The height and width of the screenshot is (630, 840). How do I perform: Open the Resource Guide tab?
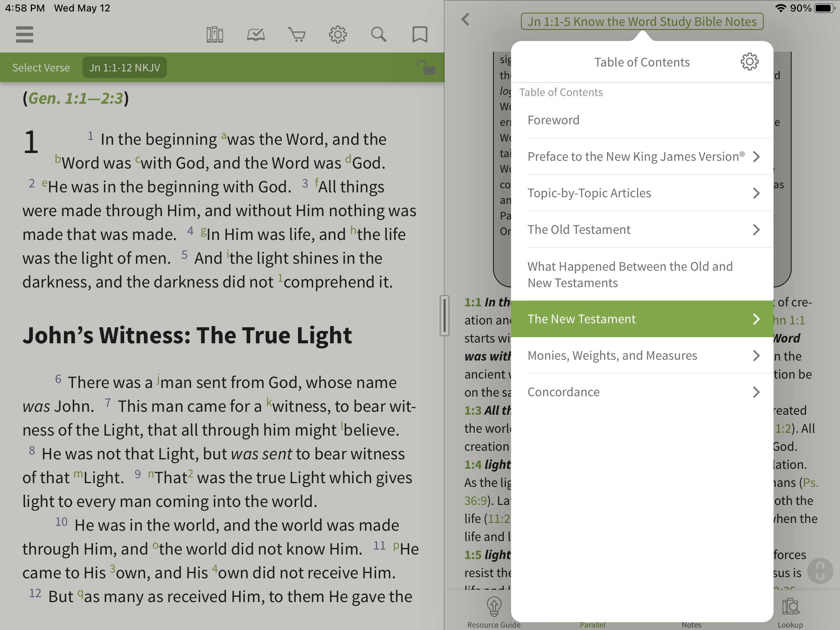click(494, 612)
